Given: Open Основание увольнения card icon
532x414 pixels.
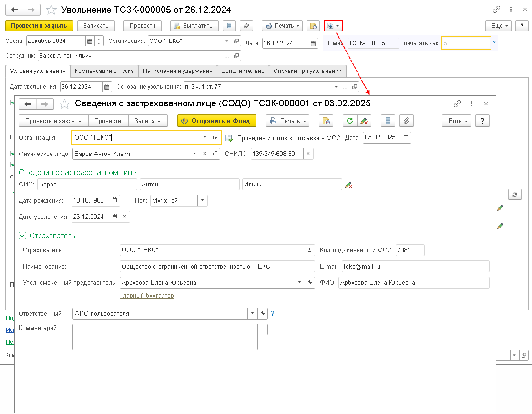Looking at the screenshot, I should click(355, 87).
